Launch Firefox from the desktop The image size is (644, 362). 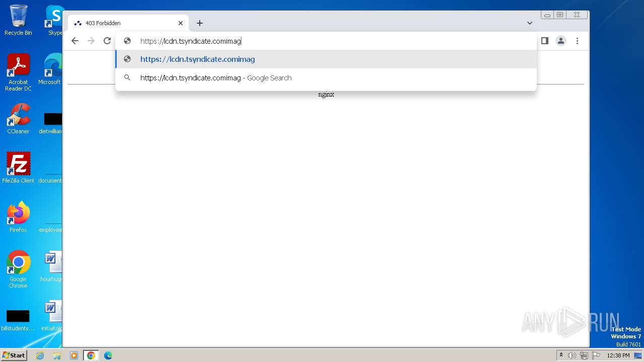pyautogui.click(x=18, y=217)
